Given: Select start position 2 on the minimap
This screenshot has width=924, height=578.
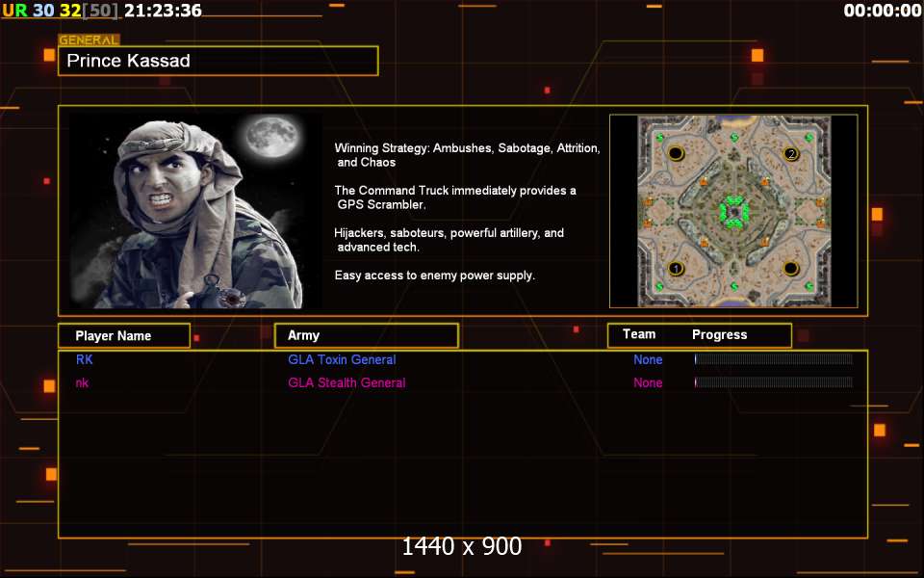Looking at the screenshot, I should (791, 154).
